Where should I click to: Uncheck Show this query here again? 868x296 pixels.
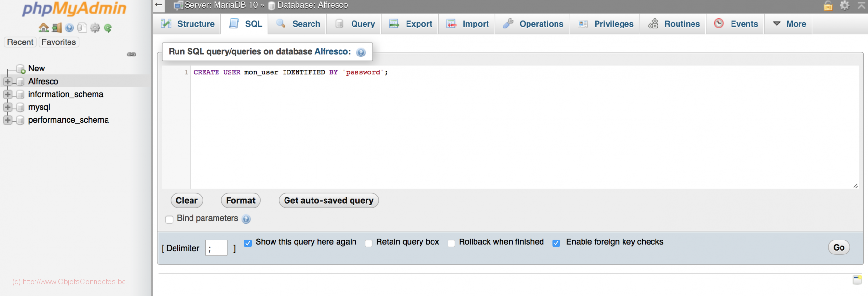coord(248,243)
